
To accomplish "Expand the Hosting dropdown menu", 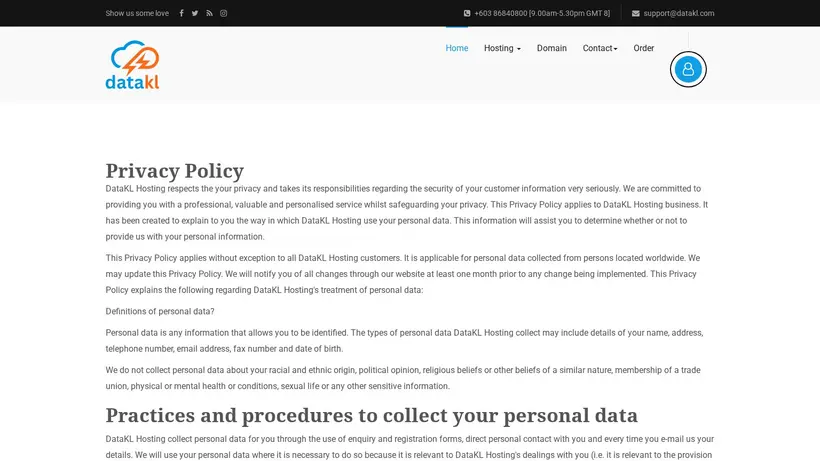I will point(502,48).
